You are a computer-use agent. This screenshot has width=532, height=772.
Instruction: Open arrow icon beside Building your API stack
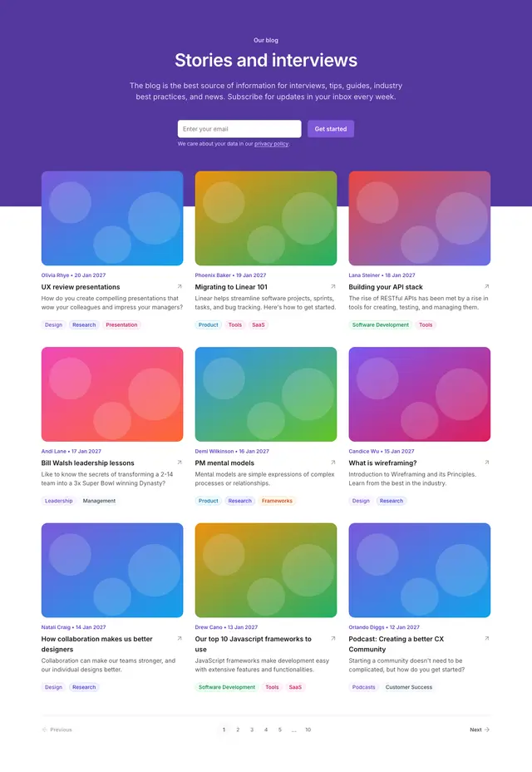487,286
